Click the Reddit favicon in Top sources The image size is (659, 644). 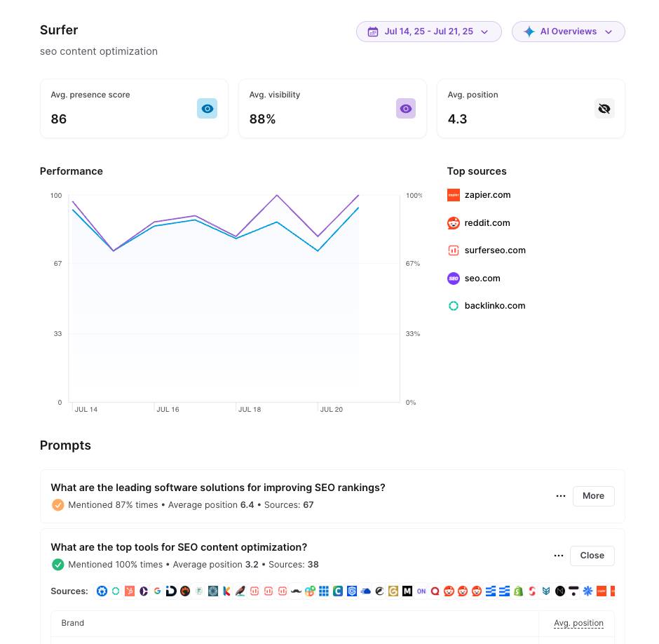coord(454,223)
